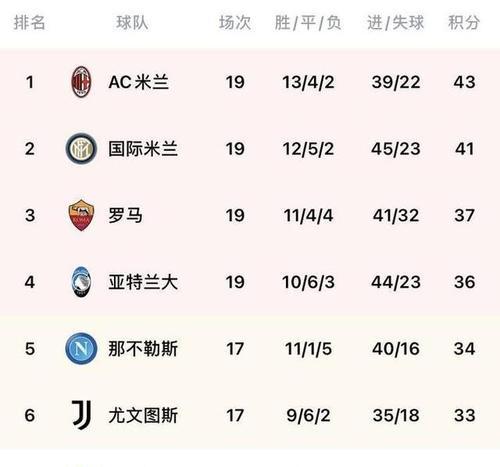Select the 亚特兰大 team name
500x467 pixels.
[143, 282]
